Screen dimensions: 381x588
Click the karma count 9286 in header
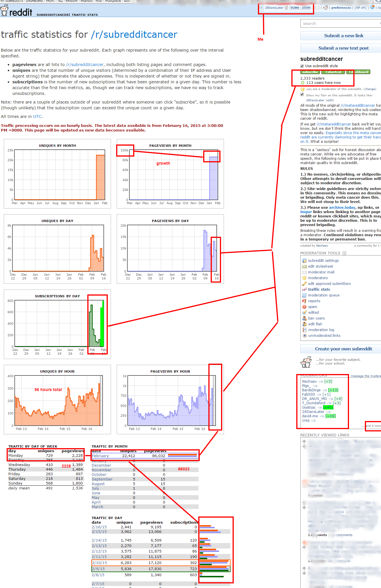(295, 8)
